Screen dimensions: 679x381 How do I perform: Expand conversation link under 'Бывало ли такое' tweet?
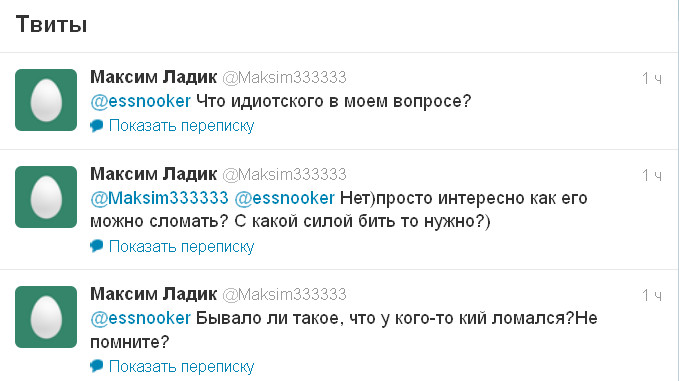click(x=181, y=366)
